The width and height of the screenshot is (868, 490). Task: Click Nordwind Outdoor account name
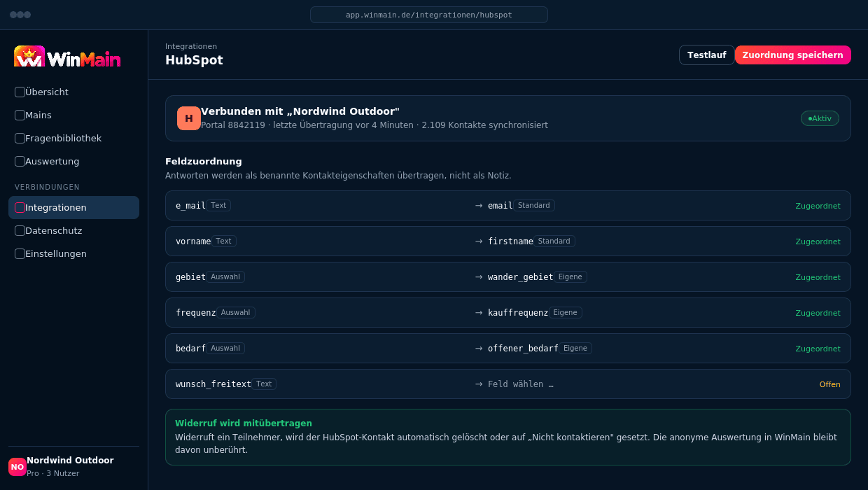click(x=70, y=461)
